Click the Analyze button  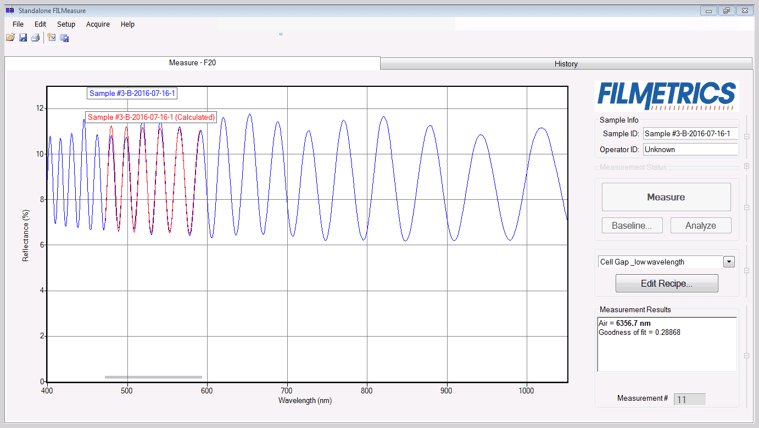coord(700,225)
